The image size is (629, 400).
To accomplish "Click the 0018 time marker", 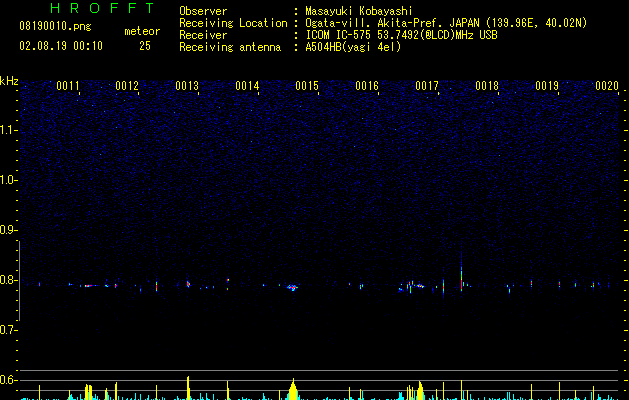I will coord(487,86).
